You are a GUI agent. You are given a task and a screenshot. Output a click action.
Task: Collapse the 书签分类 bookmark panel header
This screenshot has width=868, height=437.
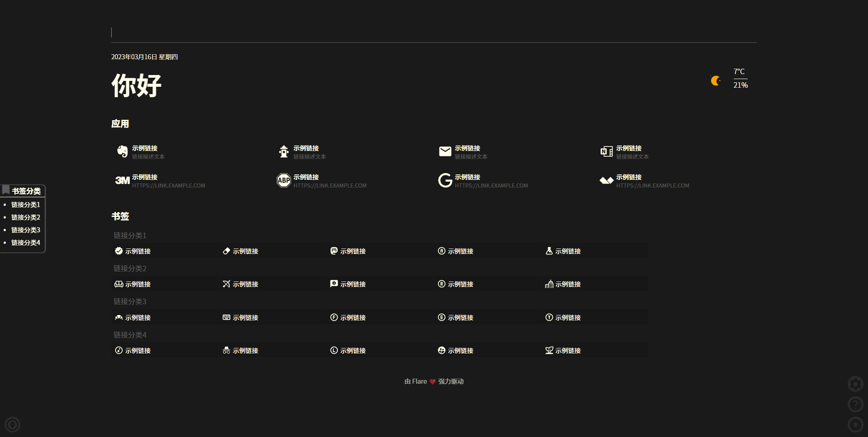[23, 191]
